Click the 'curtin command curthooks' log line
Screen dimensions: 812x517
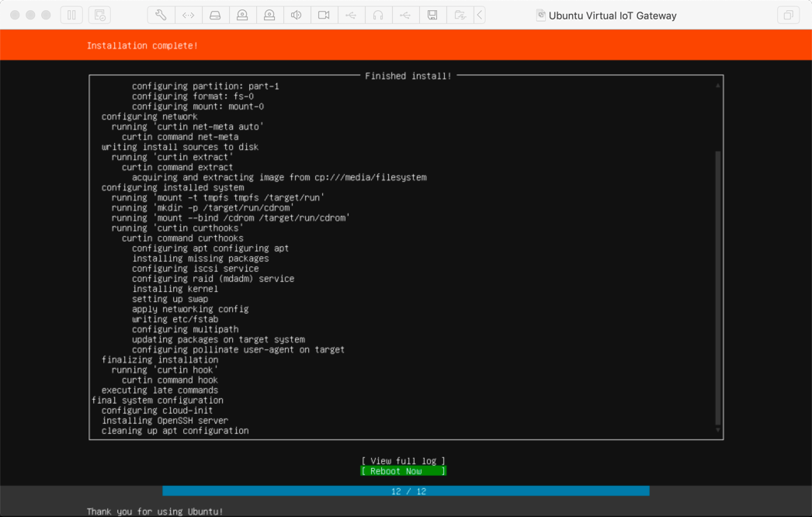coord(182,238)
